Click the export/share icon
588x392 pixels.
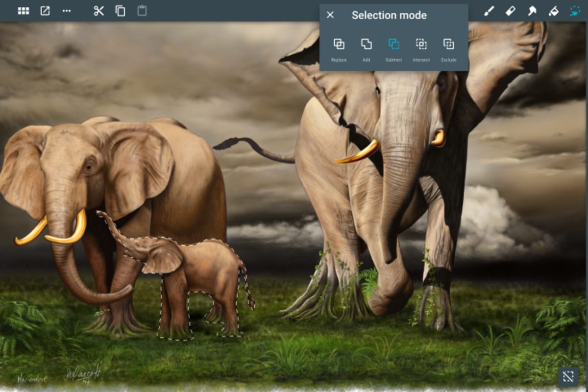pos(45,11)
